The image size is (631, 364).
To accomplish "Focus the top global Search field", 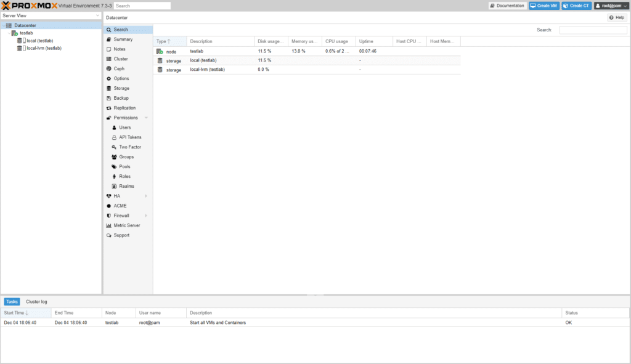I will (142, 6).
